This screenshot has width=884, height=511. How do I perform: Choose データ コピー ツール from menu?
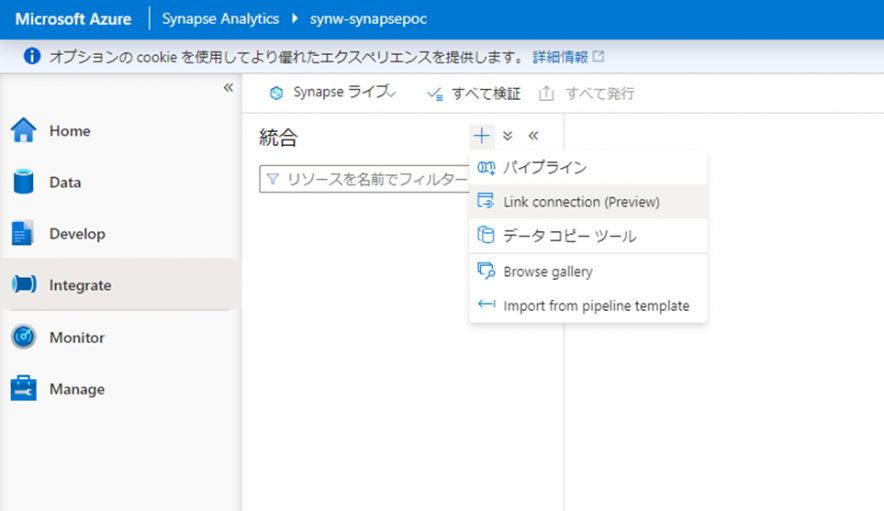(569, 236)
